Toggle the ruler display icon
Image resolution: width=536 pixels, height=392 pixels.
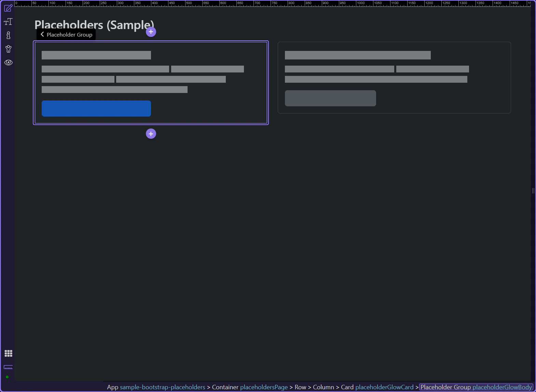click(x=8, y=367)
